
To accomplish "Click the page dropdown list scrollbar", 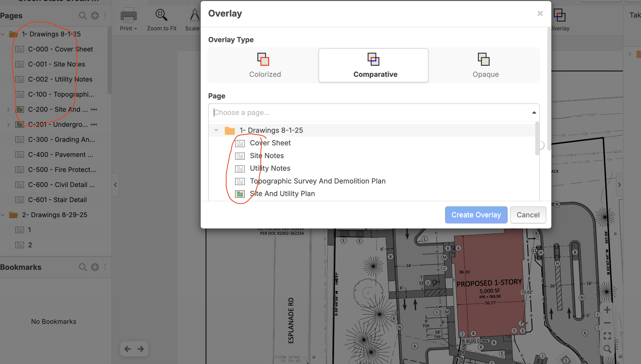I will point(537,139).
